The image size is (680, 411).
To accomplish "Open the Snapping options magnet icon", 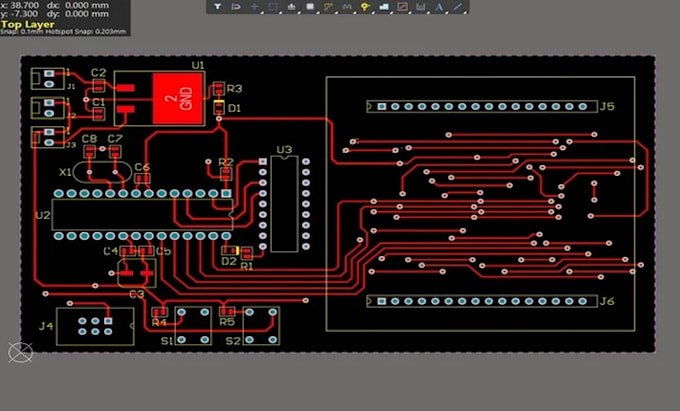I will [x=236, y=7].
